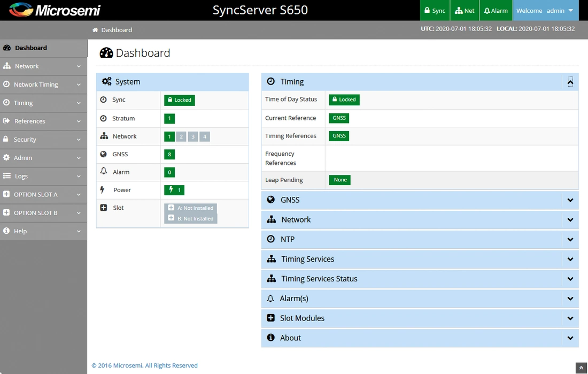Screen dimensions: 588x374
Task: Click the Logs list icon in sidebar
Action: click(x=7, y=175)
